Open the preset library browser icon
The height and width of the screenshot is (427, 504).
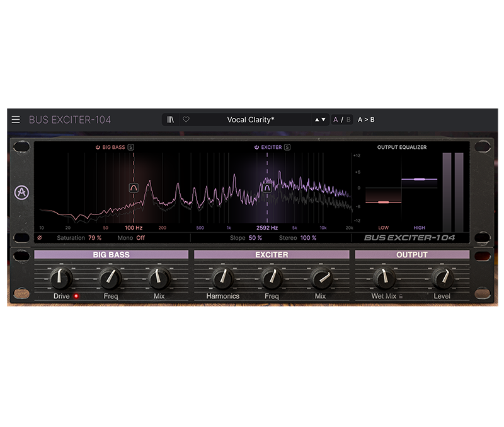171,119
